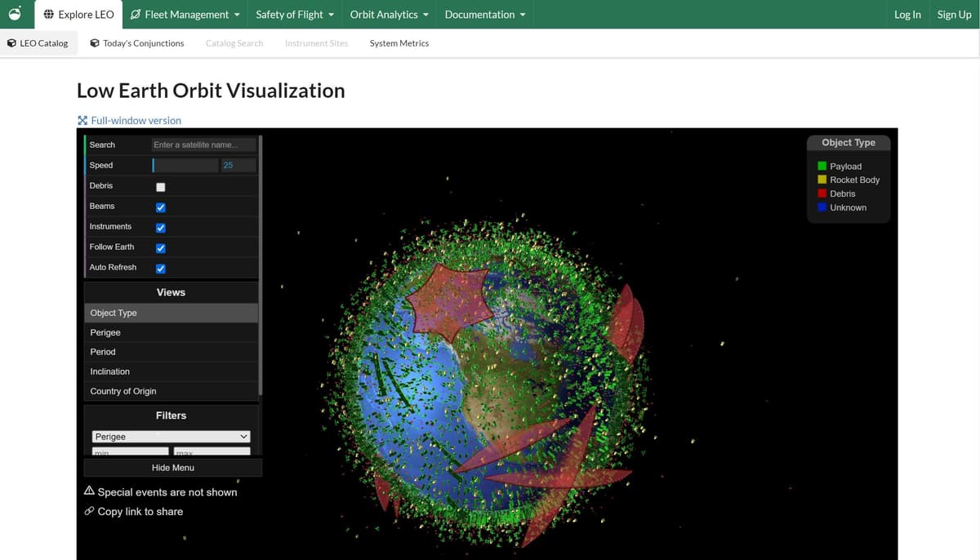Viewport: 980px width, 560px height.
Task: Click the warning triangle icon for special events
Action: pyautogui.click(x=89, y=491)
